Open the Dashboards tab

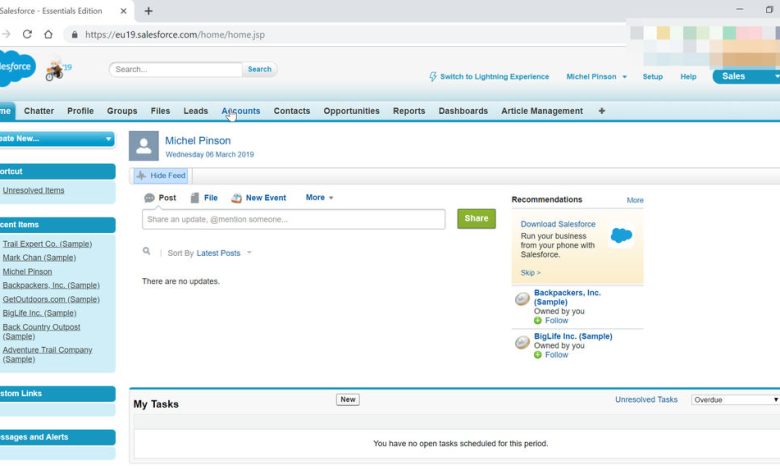click(x=463, y=111)
